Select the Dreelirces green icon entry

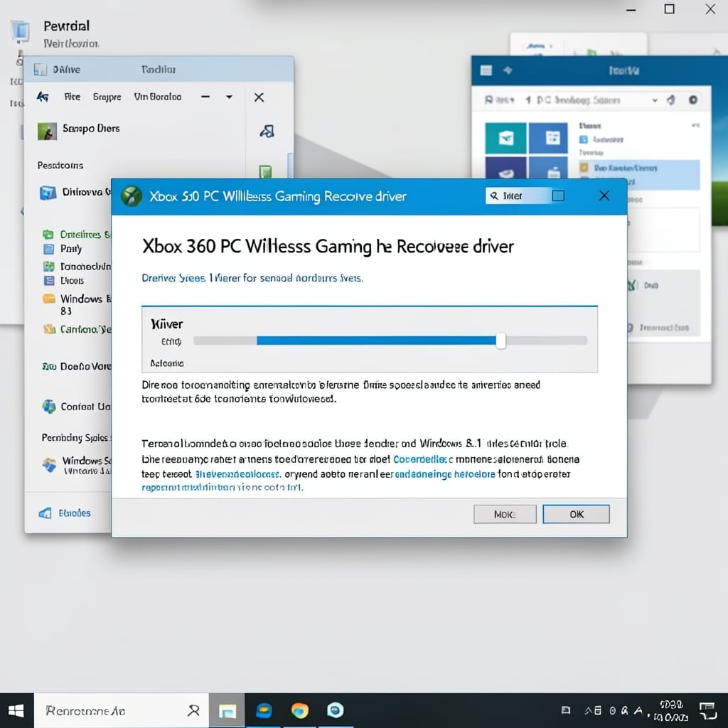[48, 235]
